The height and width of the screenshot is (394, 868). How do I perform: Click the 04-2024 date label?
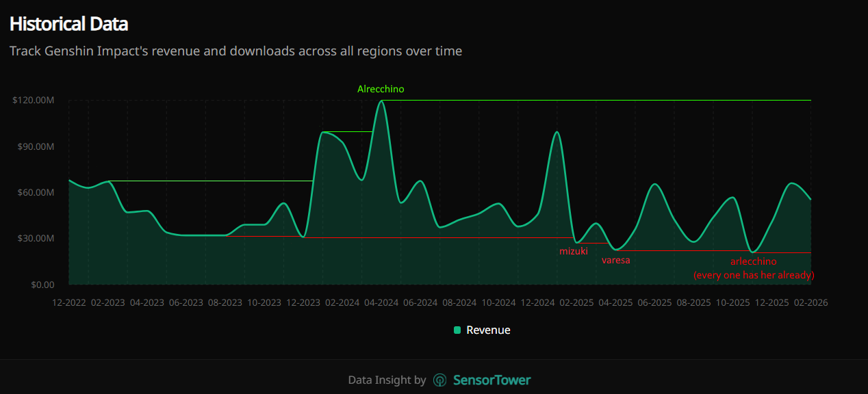pos(381,302)
